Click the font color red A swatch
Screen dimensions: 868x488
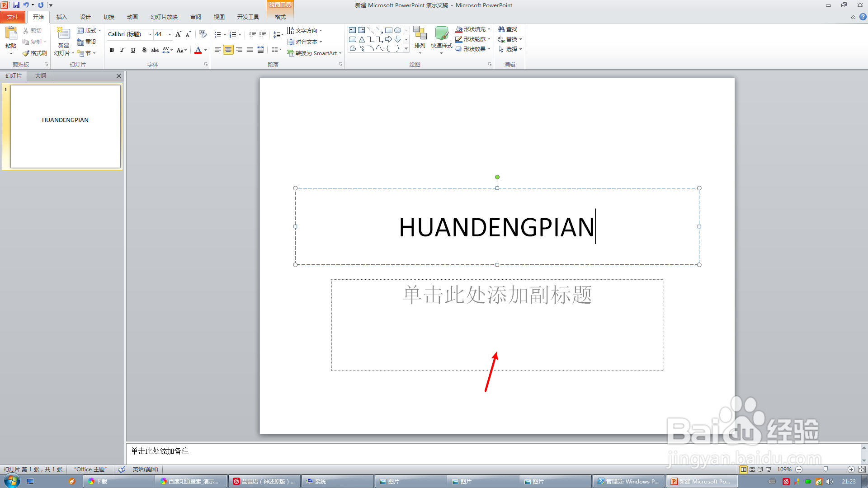coord(198,50)
